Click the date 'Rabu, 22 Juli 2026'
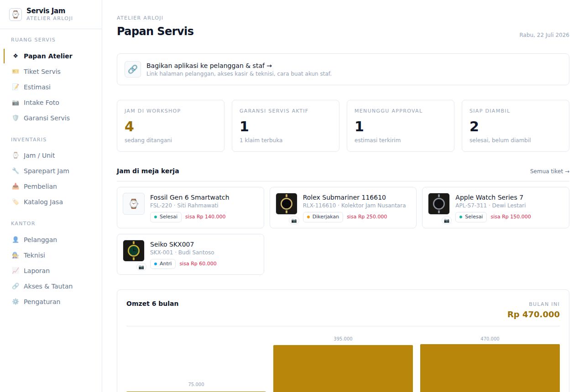The width and height of the screenshot is (584, 392). 544,35
